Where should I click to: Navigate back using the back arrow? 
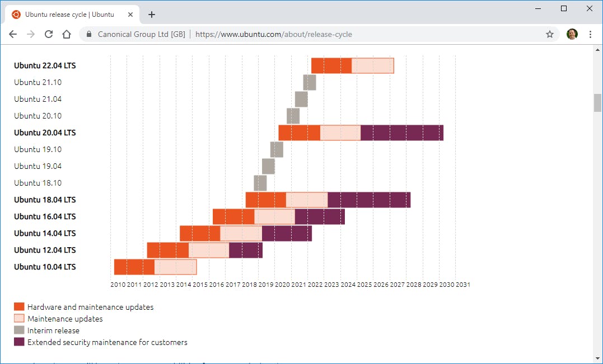click(x=12, y=34)
